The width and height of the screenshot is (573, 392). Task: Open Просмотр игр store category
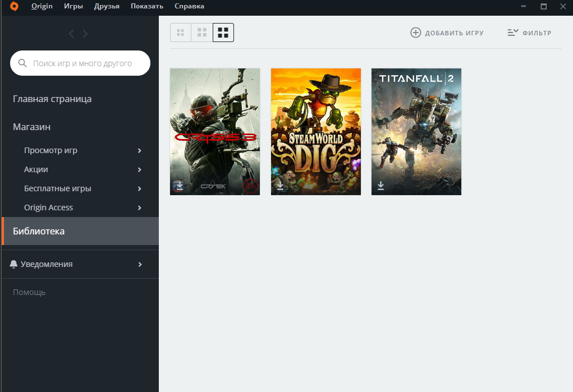51,150
